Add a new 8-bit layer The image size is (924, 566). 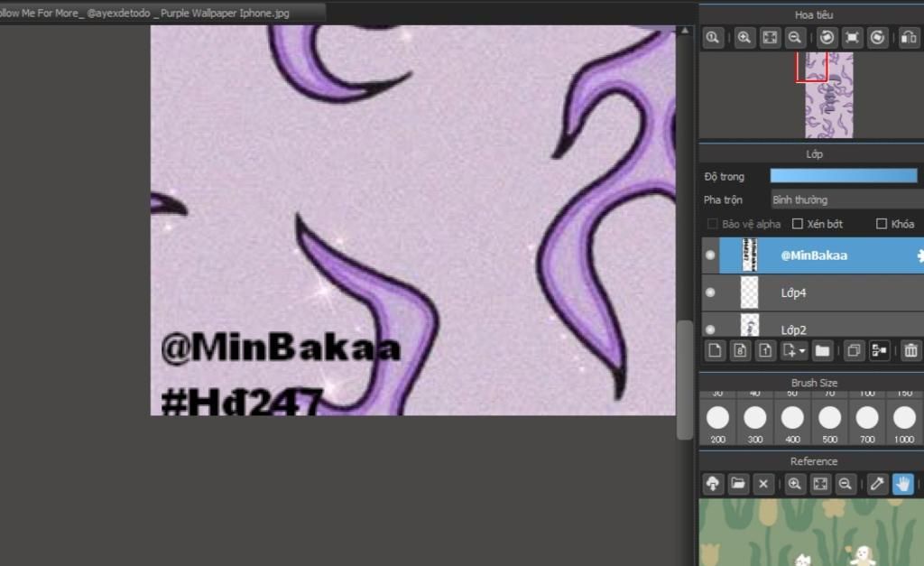pos(740,351)
